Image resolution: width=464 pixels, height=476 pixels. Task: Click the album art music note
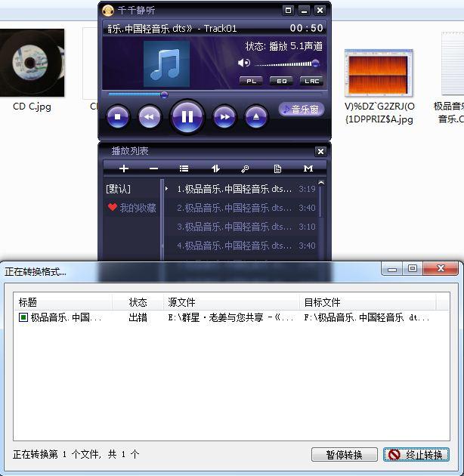coord(166,63)
